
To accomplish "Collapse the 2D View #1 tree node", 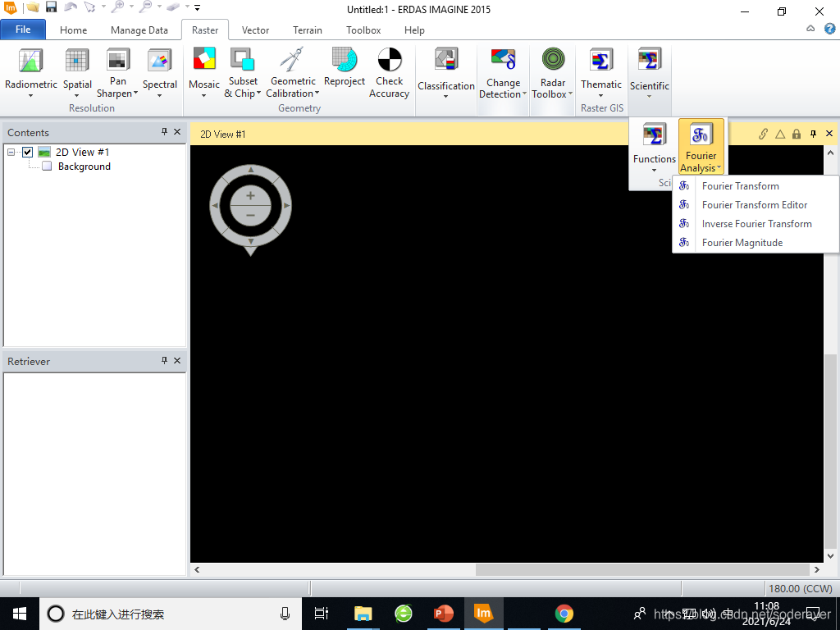I will pyautogui.click(x=11, y=152).
